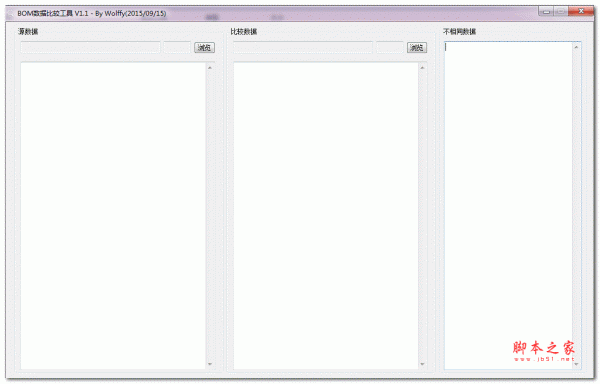Click compare data list scroll-down arrow
Viewport: 600px width, 384px height.
422,364
